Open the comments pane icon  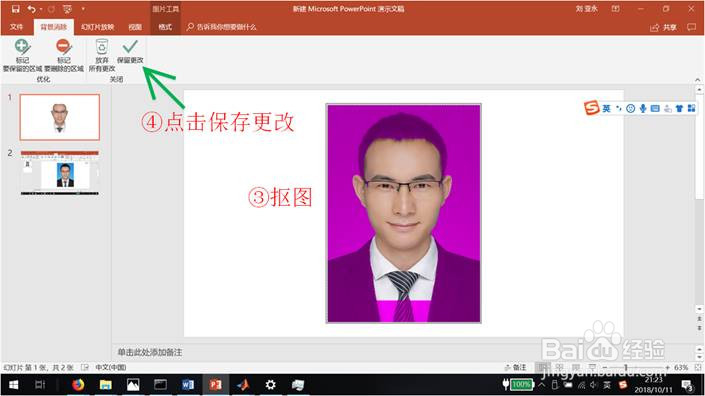(692, 27)
